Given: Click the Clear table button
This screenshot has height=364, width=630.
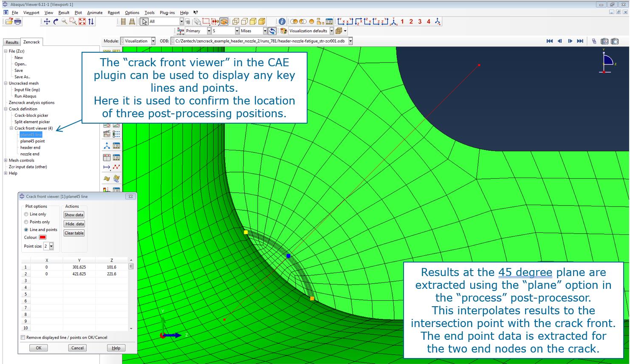Looking at the screenshot, I should pyautogui.click(x=74, y=233).
